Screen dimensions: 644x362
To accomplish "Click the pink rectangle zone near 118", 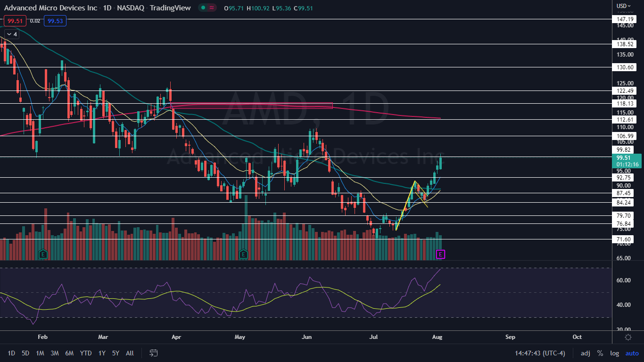I will pyautogui.click(x=252, y=106).
